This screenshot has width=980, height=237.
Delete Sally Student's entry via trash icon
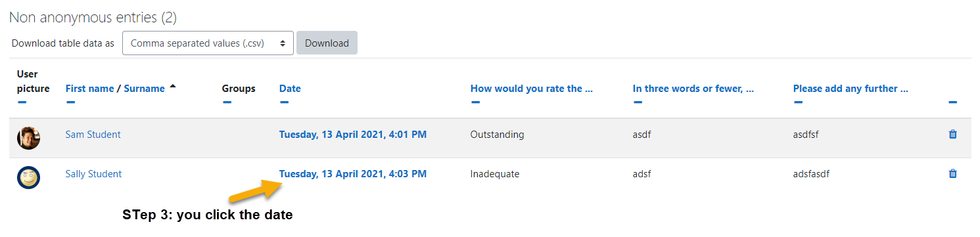(x=952, y=174)
